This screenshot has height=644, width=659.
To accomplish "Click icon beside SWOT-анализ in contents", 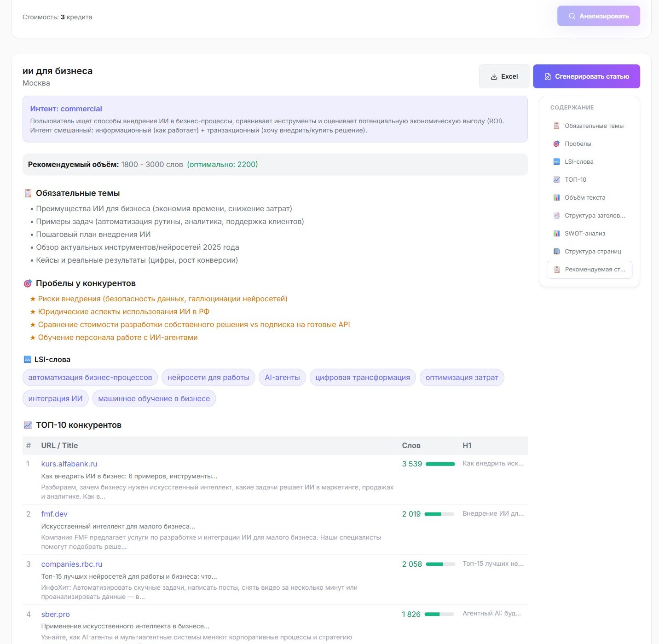I will 556,233.
